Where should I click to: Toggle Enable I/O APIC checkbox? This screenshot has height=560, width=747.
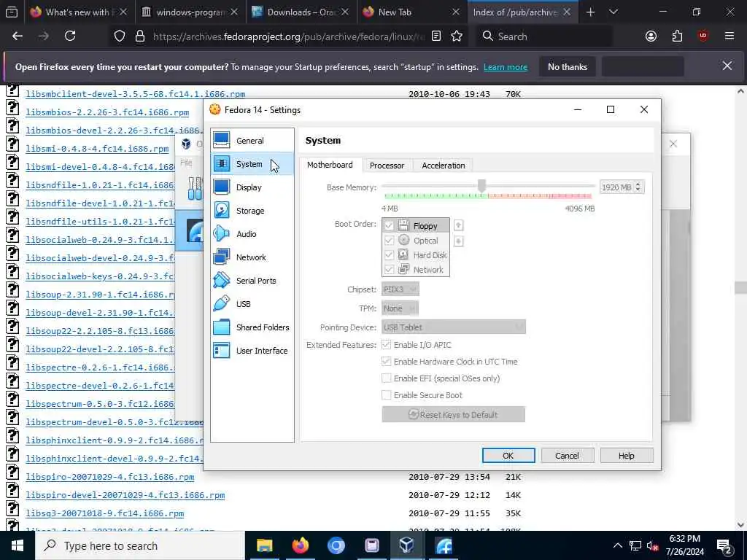point(387,345)
